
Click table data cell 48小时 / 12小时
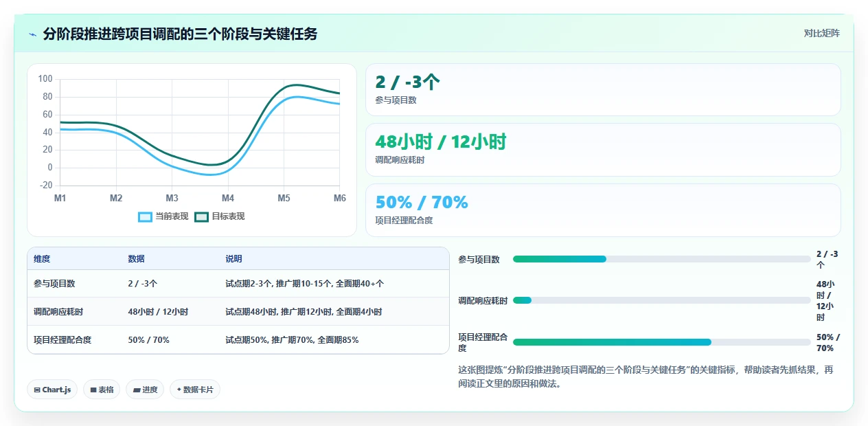click(x=158, y=311)
